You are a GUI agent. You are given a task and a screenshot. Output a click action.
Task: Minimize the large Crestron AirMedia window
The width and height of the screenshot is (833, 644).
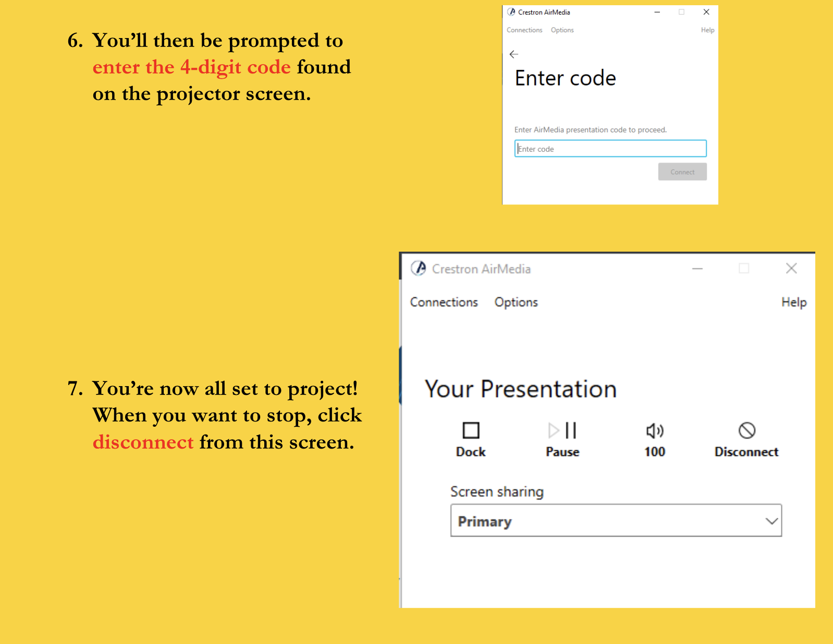[697, 268]
